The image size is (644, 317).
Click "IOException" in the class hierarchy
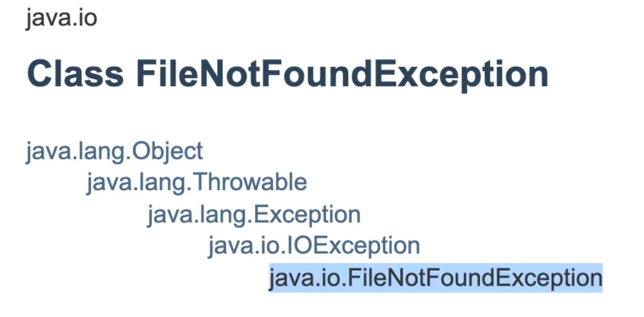353,245
